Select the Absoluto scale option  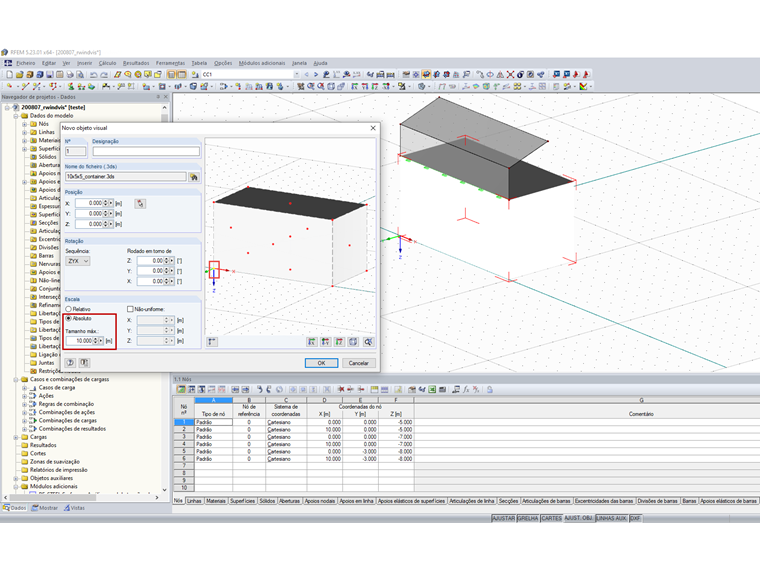click(x=68, y=318)
